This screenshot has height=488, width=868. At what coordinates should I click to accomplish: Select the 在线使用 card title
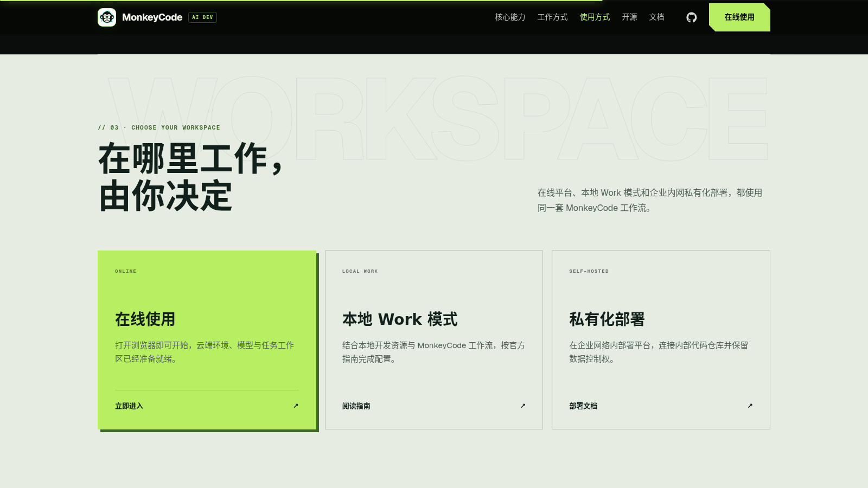[145, 319]
